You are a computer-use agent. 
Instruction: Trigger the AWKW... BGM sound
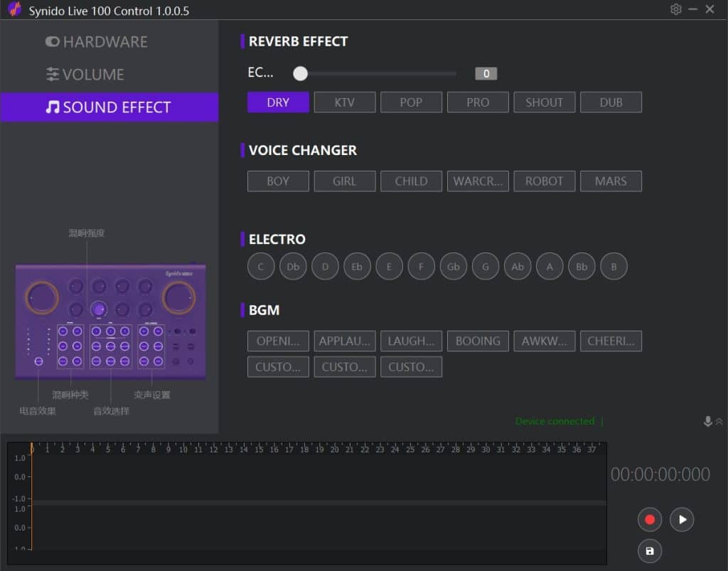(544, 341)
